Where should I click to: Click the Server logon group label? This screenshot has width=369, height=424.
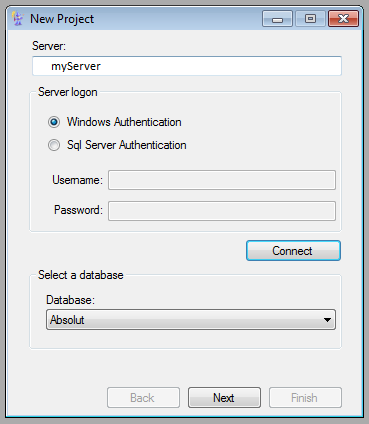(68, 92)
